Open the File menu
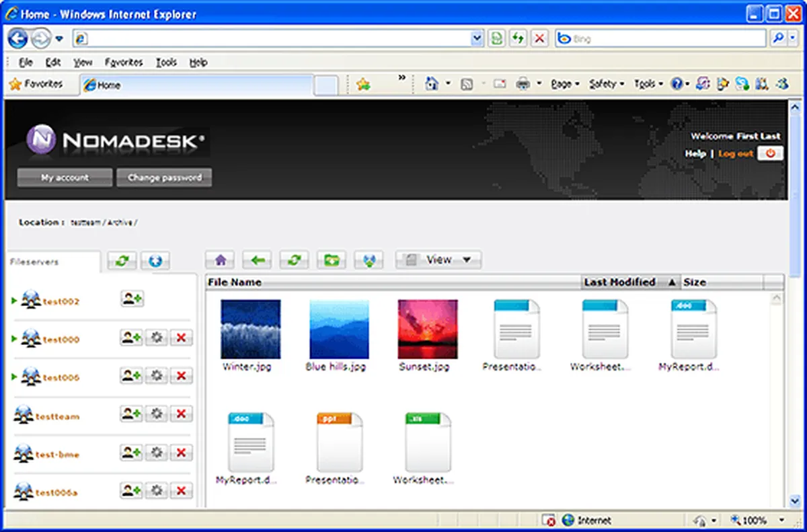This screenshot has width=807, height=532. coord(26,62)
